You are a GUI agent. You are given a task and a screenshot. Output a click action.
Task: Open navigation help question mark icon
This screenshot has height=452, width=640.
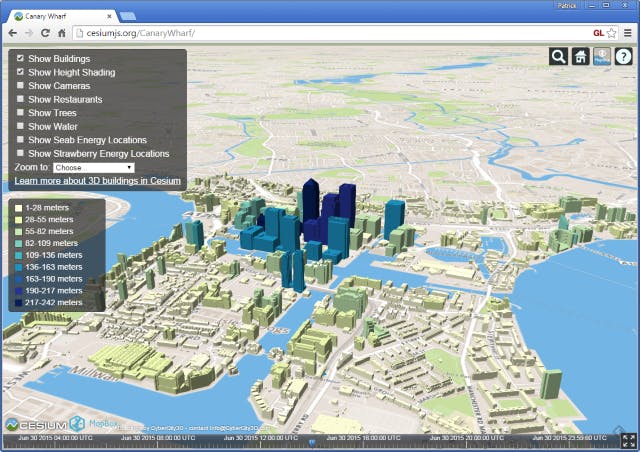coord(624,56)
